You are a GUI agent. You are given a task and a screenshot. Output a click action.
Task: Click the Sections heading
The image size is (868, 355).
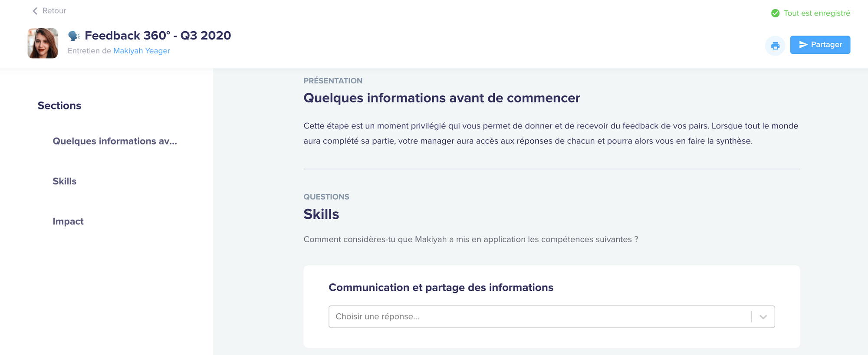point(59,105)
